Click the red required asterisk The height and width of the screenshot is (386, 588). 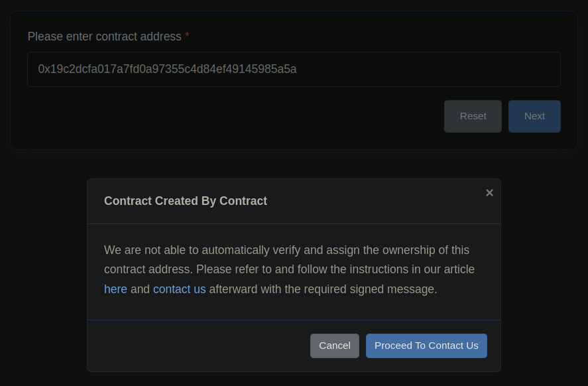coord(187,36)
